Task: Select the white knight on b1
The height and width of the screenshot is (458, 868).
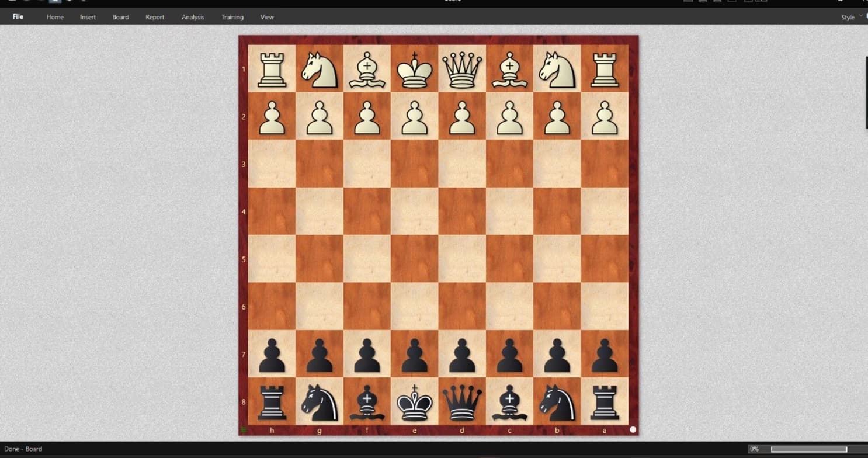Action: tap(557, 69)
